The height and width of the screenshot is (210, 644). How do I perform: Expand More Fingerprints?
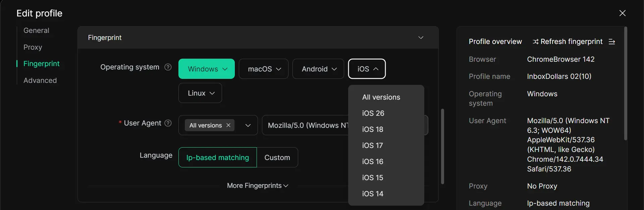point(257,186)
